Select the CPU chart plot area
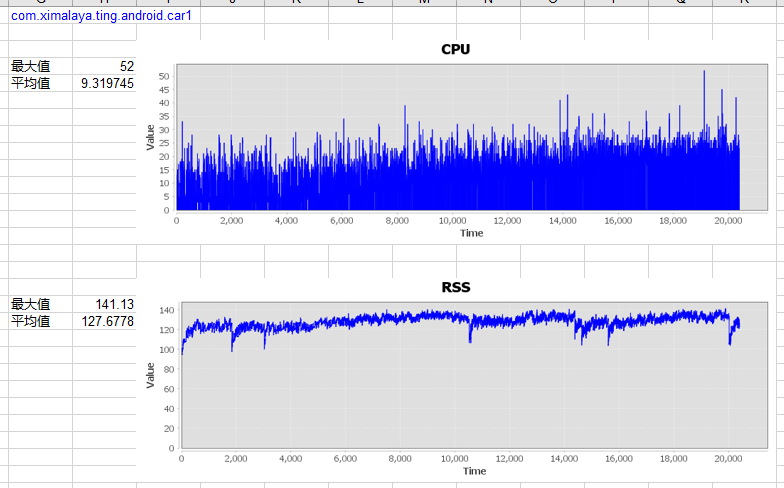The image size is (784, 488). coord(472,137)
